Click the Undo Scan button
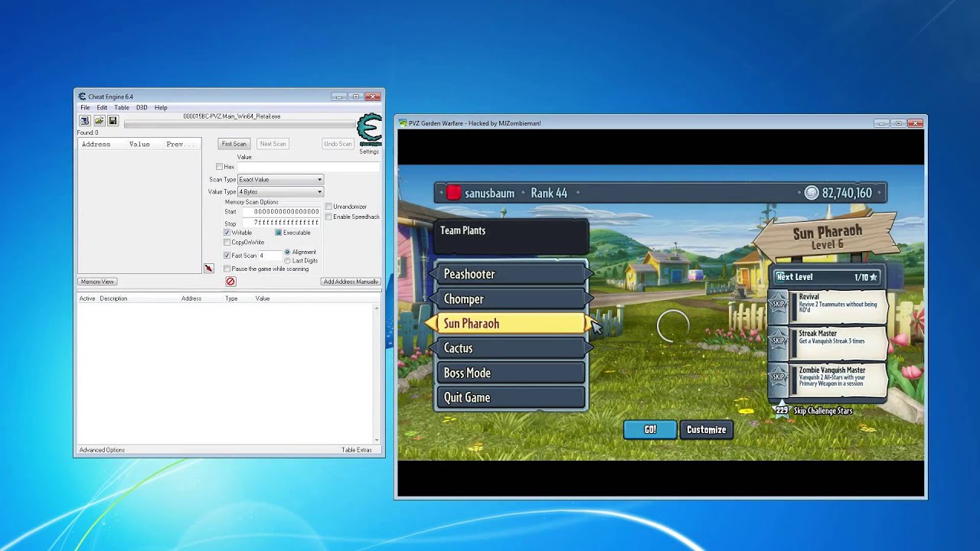 (x=338, y=144)
